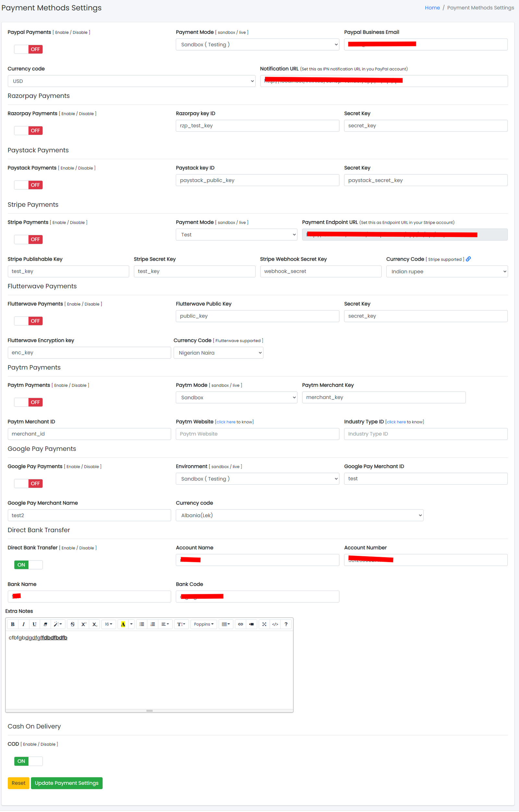Apply italic formatting in notes editor
519x812 pixels.
[23, 624]
